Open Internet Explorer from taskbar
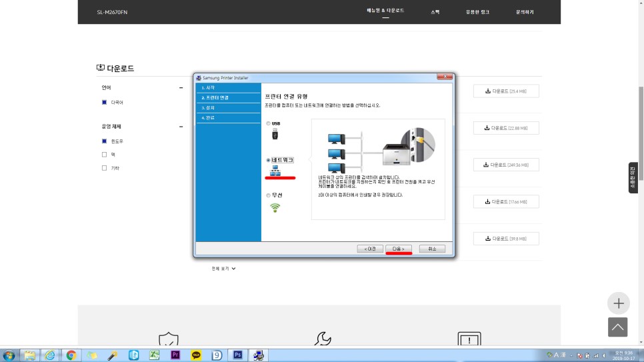 pos(50,355)
